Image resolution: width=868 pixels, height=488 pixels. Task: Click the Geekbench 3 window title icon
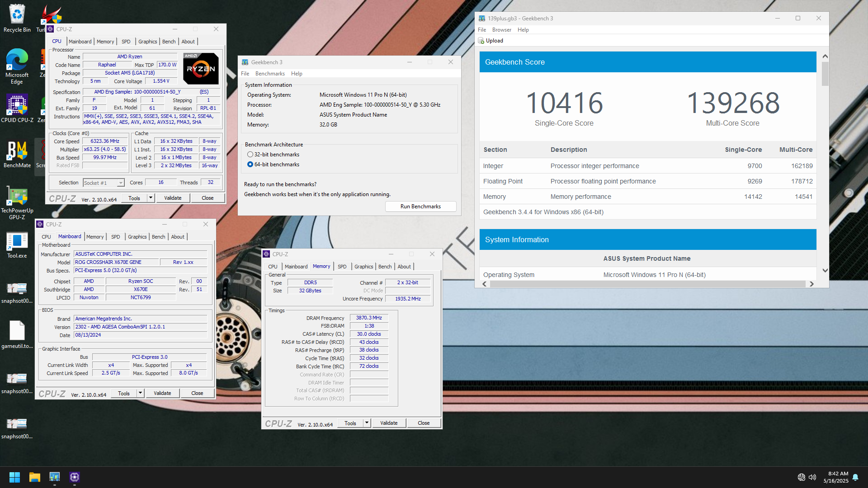tap(245, 62)
